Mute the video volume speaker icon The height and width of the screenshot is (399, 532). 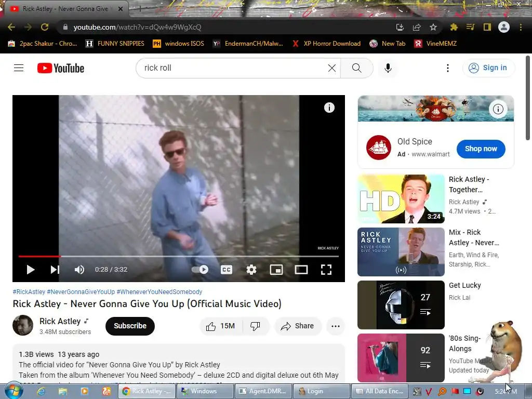79,270
